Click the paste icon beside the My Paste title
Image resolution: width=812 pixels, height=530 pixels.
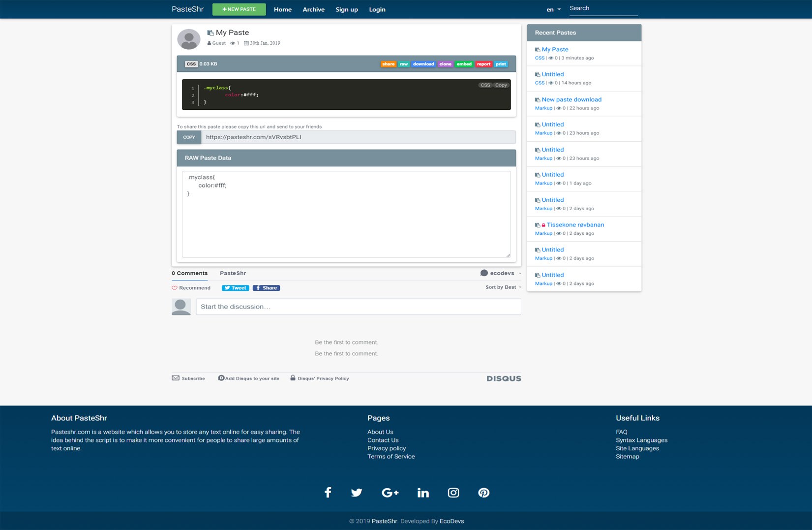coord(211,33)
